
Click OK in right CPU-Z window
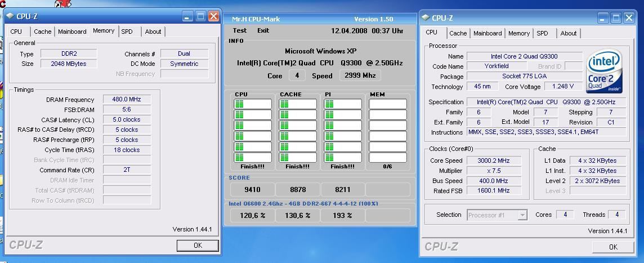click(613, 247)
